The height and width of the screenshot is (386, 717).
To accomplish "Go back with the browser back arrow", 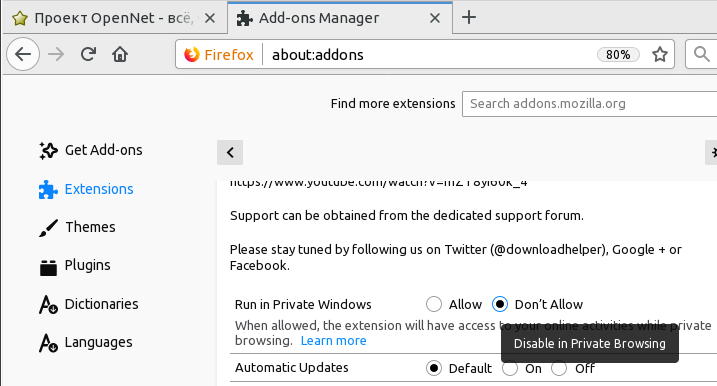I will [x=23, y=54].
